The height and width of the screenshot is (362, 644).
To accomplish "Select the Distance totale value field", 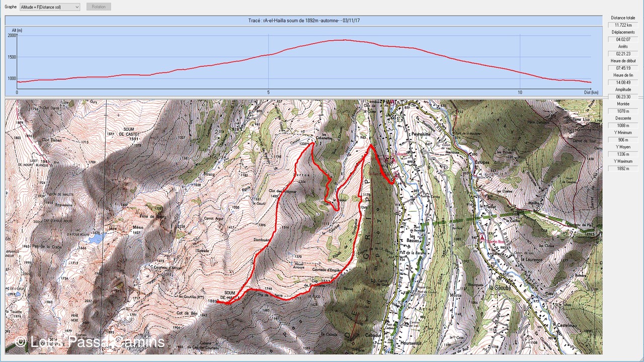I will 623,25.
